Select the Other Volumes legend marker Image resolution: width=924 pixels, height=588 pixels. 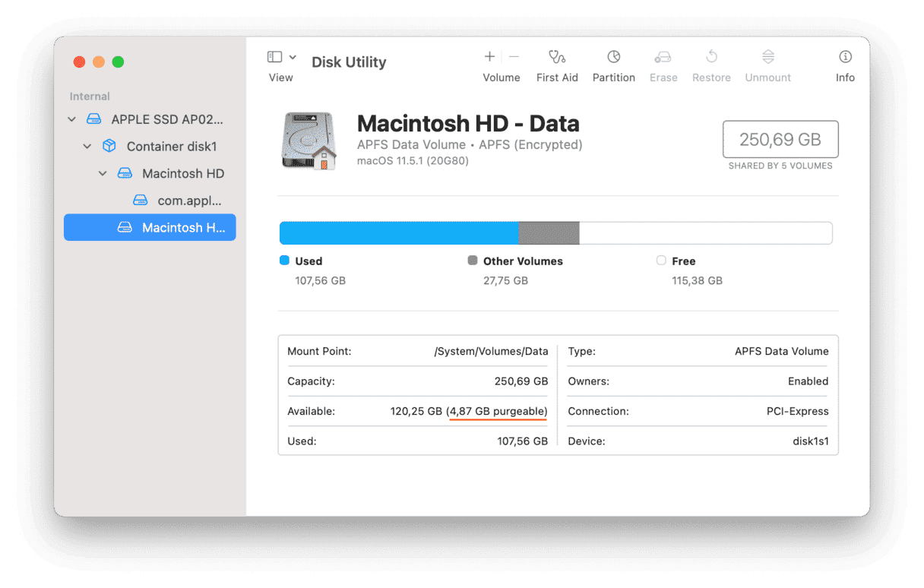(471, 261)
